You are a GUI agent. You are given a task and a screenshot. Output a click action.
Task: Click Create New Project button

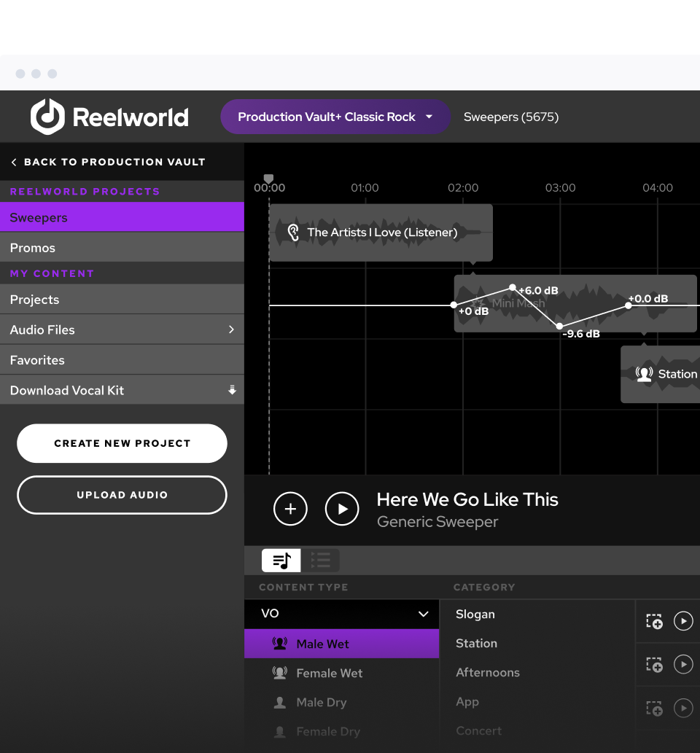122,443
